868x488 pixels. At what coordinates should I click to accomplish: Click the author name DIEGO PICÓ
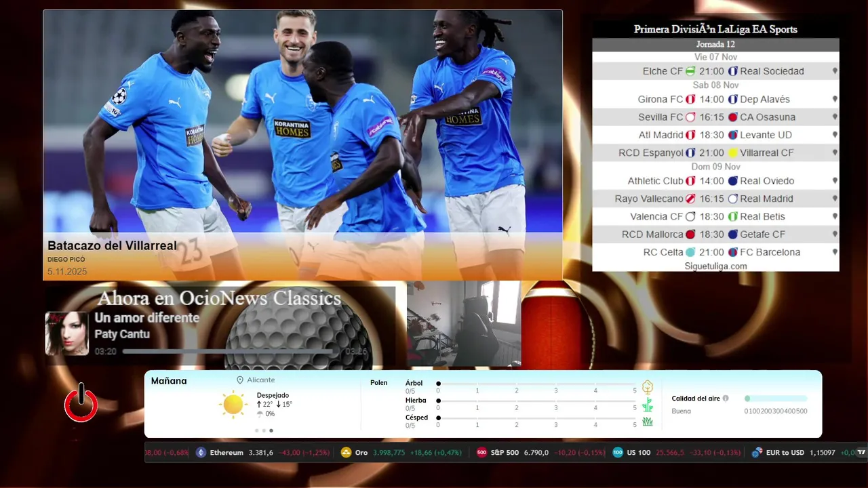[66, 260]
